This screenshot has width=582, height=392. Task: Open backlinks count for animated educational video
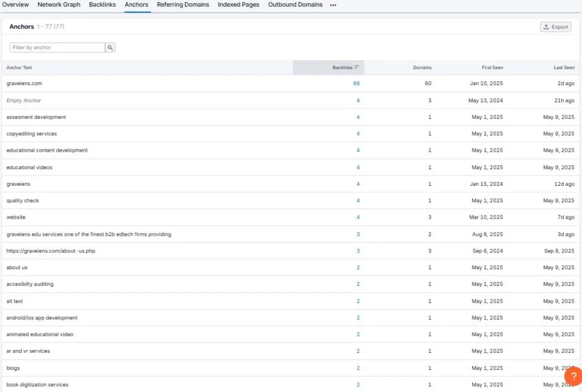[358, 335]
